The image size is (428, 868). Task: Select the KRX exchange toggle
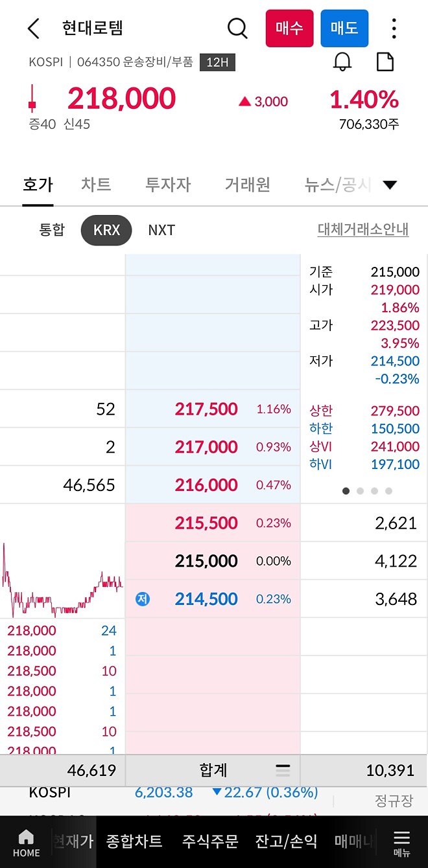tap(106, 230)
